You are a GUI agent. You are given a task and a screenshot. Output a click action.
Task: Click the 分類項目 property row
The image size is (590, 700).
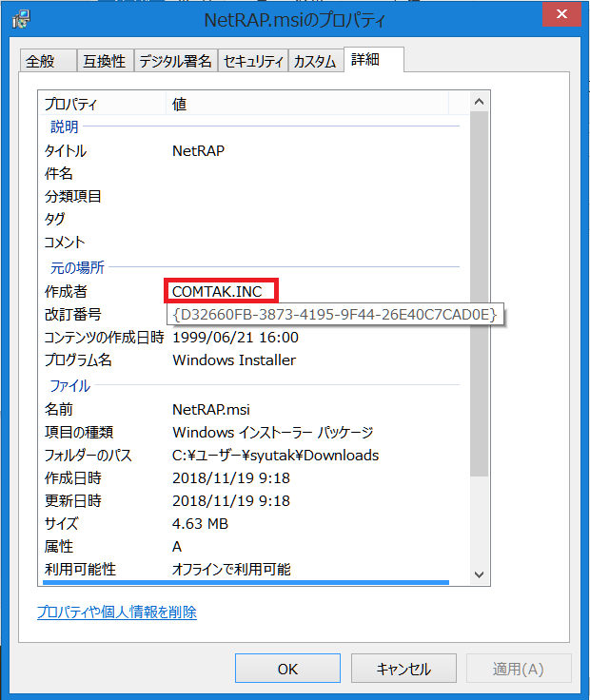(254, 196)
